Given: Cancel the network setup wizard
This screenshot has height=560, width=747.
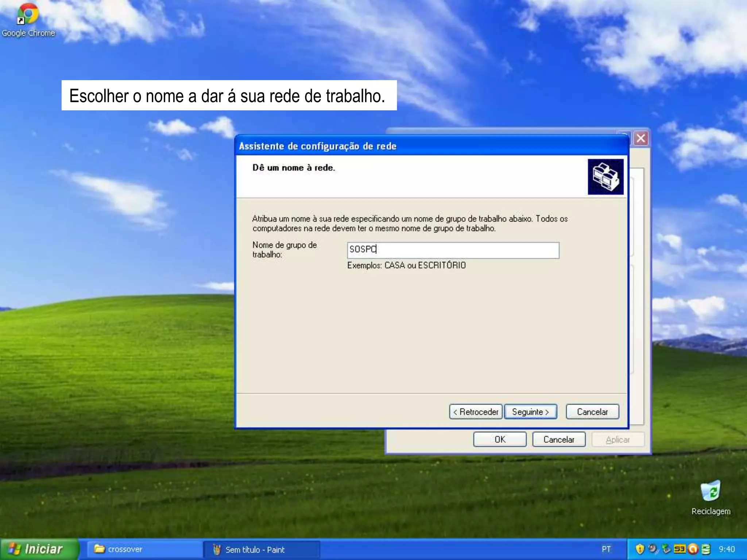Looking at the screenshot, I should (x=592, y=412).
